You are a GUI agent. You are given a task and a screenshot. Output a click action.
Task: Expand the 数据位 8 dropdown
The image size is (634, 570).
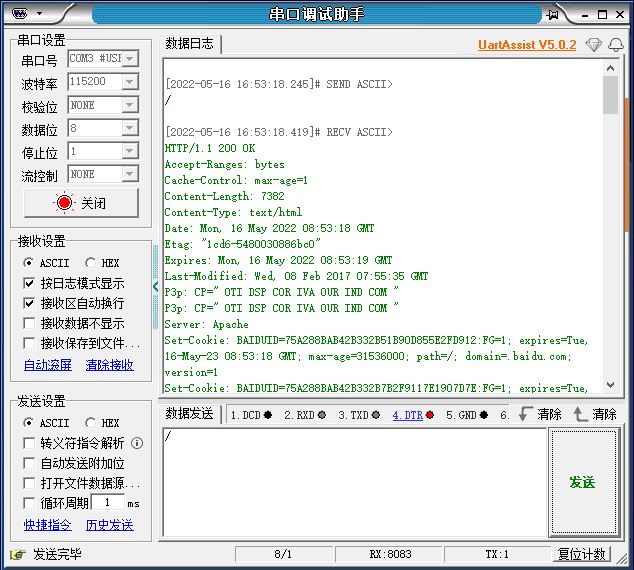tap(130, 128)
